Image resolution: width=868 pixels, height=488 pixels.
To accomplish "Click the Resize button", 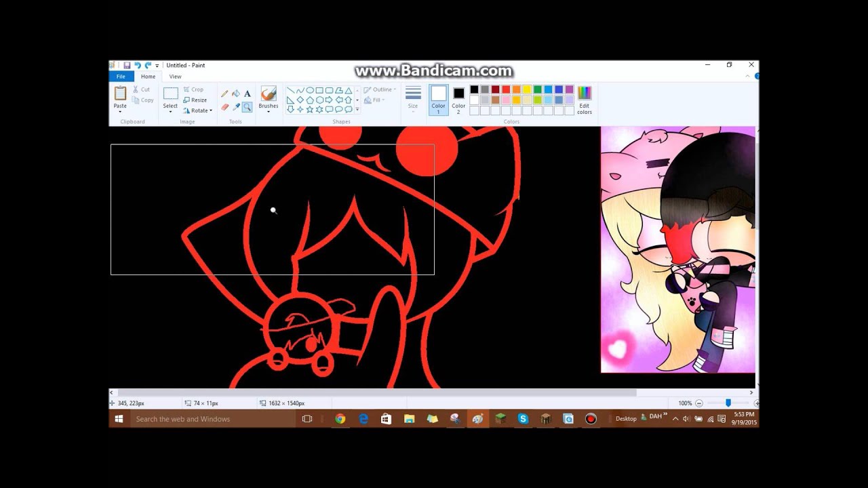I will [195, 100].
